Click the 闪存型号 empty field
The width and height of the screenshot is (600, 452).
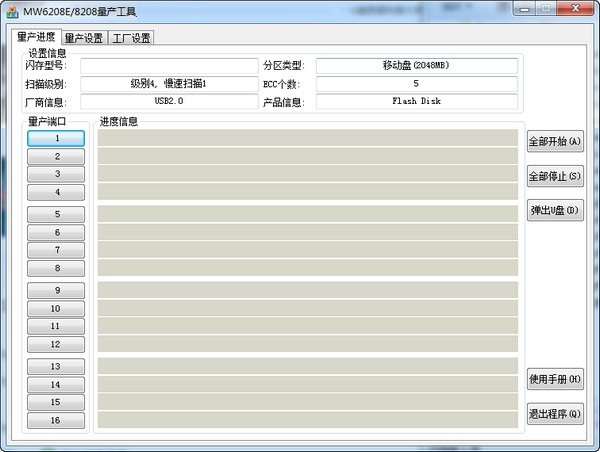point(168,66)
